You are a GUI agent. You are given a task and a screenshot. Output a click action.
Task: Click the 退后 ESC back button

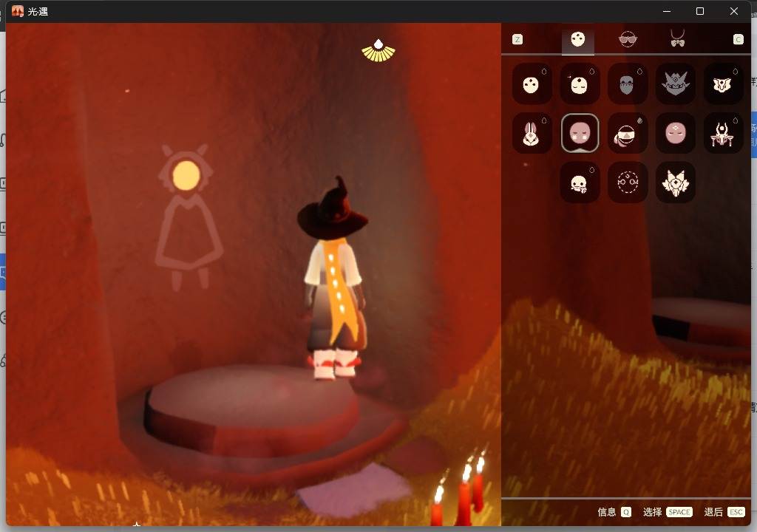click(724, 512)
